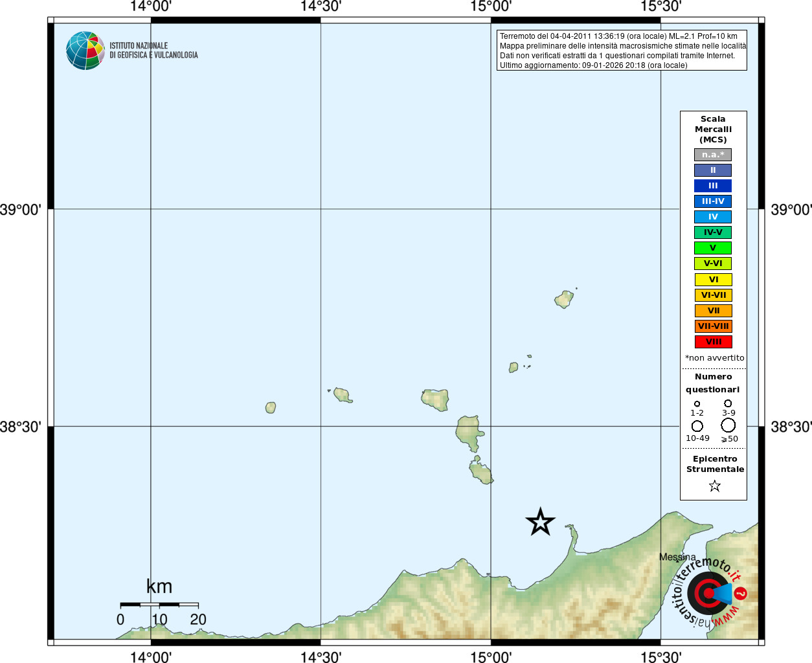
Task: Click the Messina city label
Action: (x=677, y=557)
